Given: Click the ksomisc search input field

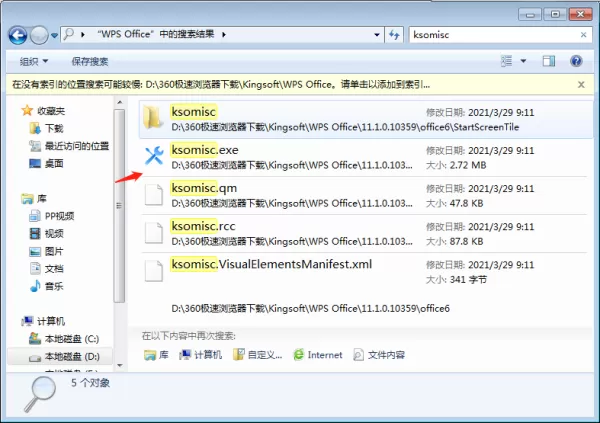Looking at the screenshot, I should (x=494, y=35).
